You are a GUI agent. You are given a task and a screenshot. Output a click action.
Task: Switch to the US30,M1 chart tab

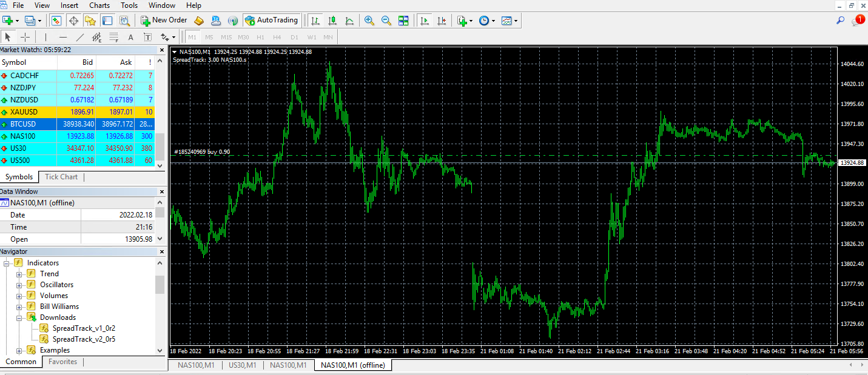(x=243, y=365)
